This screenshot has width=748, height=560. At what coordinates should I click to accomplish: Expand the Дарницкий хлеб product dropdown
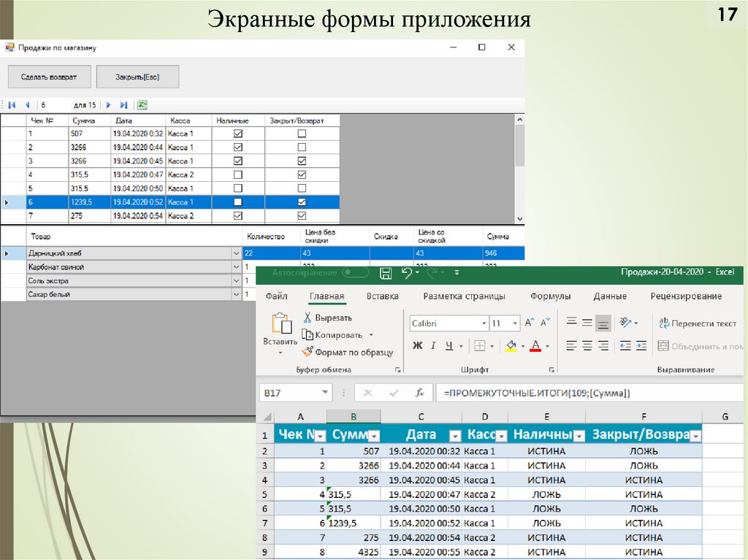235,253
